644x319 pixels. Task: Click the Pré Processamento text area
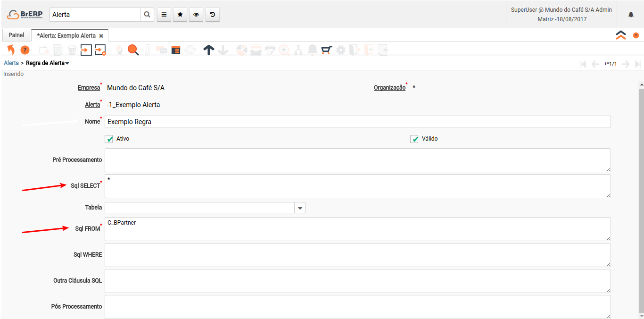pyautogui.click(x=358, y=160)
